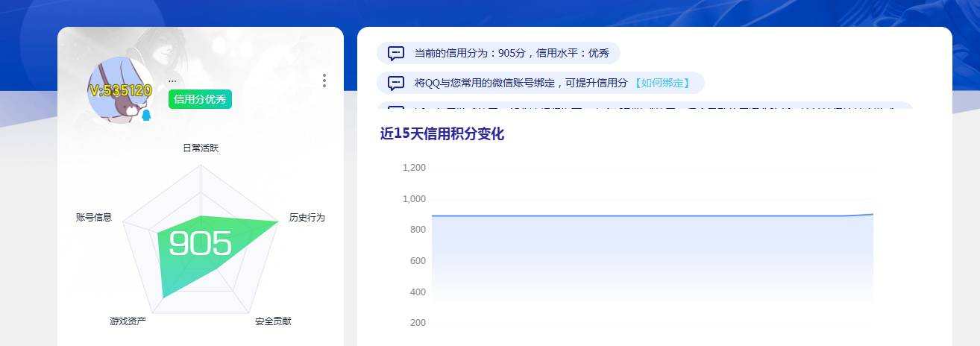The image size is (980, 346).
Task: Select the 历史行为 radar label
Action: pyautogui.click(x=307, y=218)
